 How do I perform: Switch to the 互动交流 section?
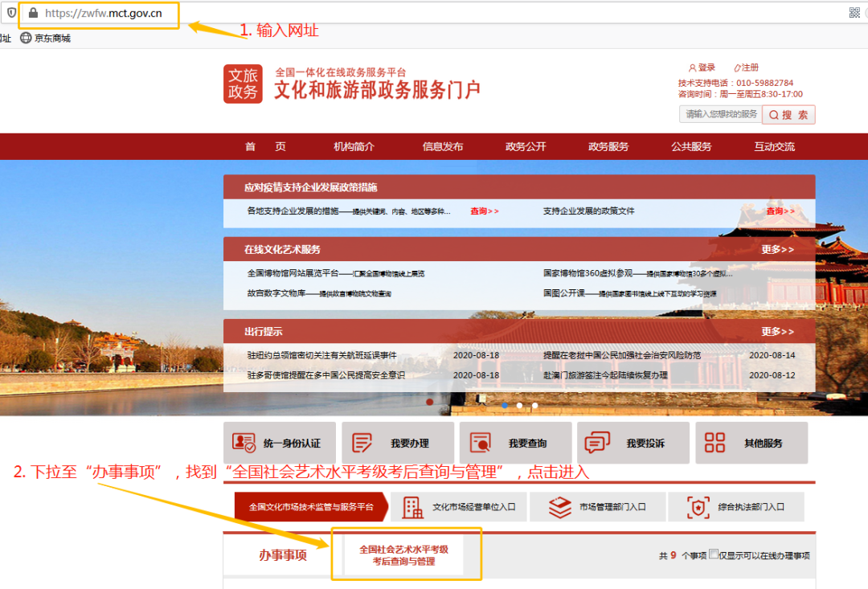tap(773, 146)
